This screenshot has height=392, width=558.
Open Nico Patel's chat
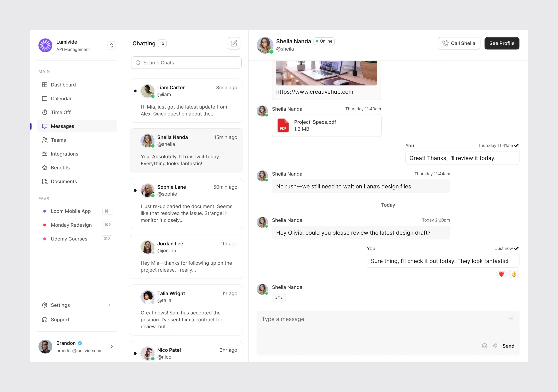[186, 352]
